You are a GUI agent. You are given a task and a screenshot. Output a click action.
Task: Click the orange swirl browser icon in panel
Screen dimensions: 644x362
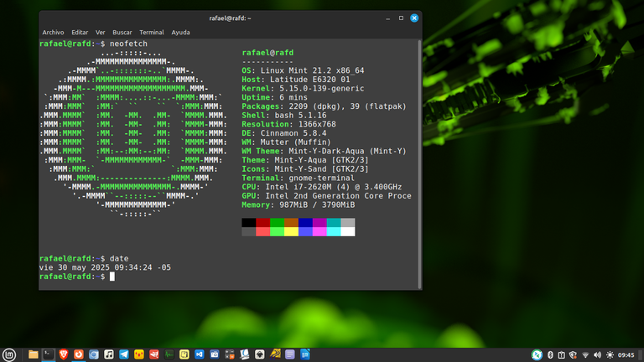pos(79,354)
